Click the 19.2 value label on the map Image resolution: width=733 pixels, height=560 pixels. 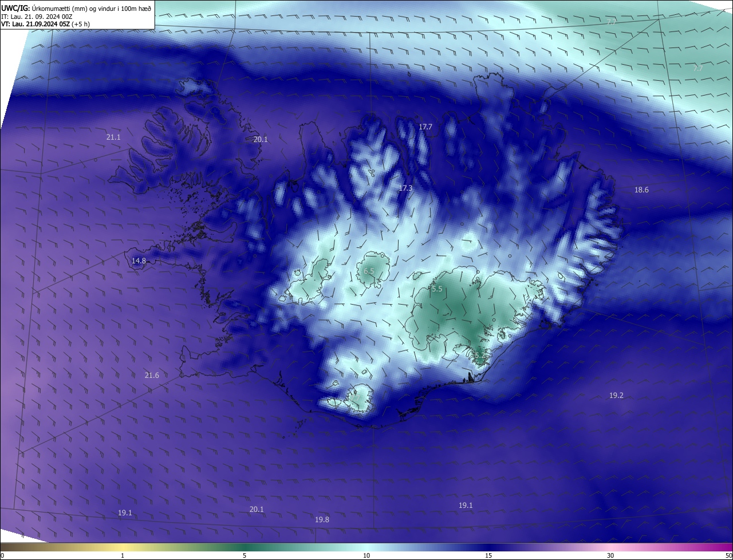pos(616,396)
